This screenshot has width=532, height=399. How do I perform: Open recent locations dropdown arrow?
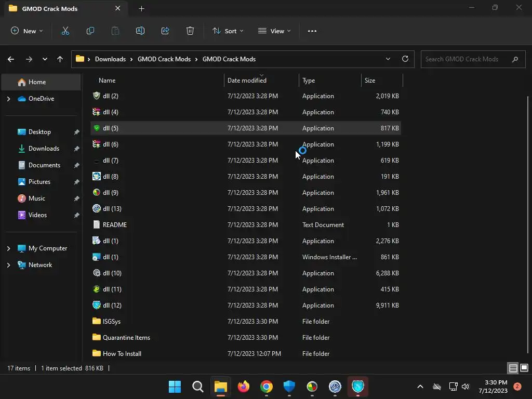(45, 59)
